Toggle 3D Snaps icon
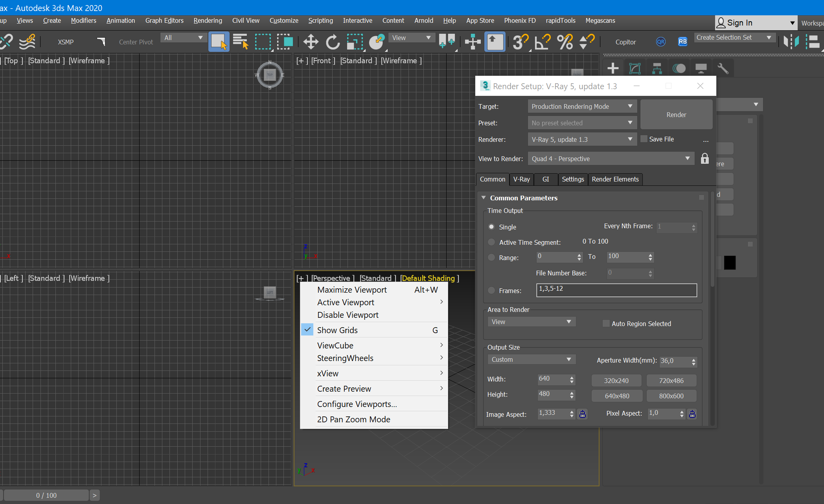 click(521, 42)
